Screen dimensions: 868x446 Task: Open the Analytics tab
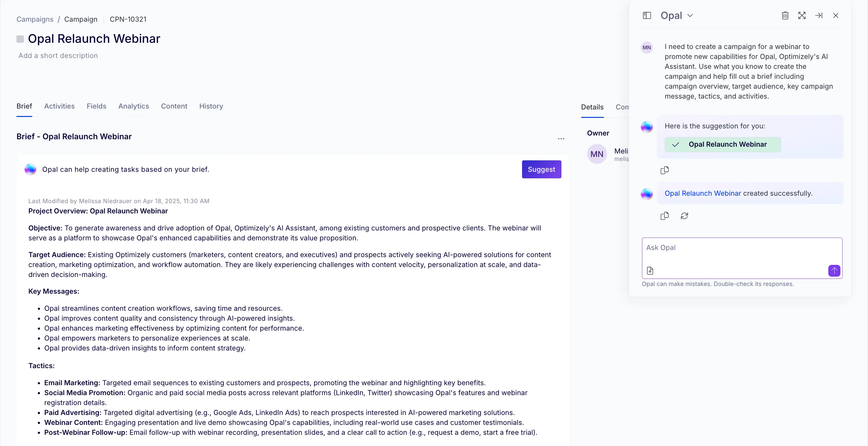(x=133, y=106)
